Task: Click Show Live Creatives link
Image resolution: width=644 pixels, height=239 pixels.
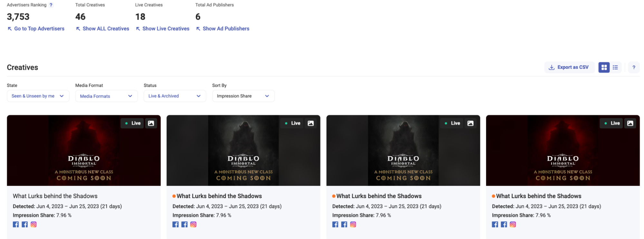Action: pos(163,29)
